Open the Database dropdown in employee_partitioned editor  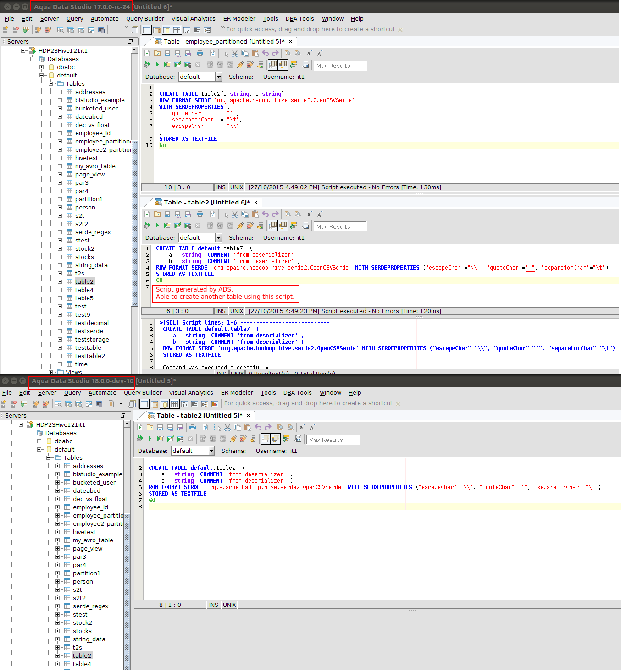tap(219, 77)
